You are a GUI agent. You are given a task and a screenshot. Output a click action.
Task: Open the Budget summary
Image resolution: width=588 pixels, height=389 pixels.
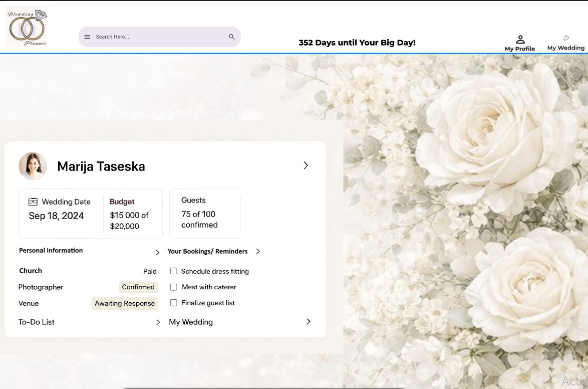(x=130, y=214)
